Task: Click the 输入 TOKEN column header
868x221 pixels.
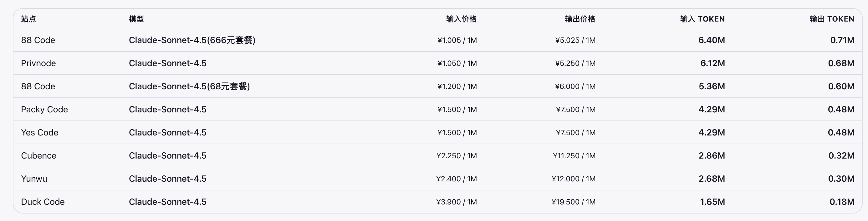Action: click(702, 19)
